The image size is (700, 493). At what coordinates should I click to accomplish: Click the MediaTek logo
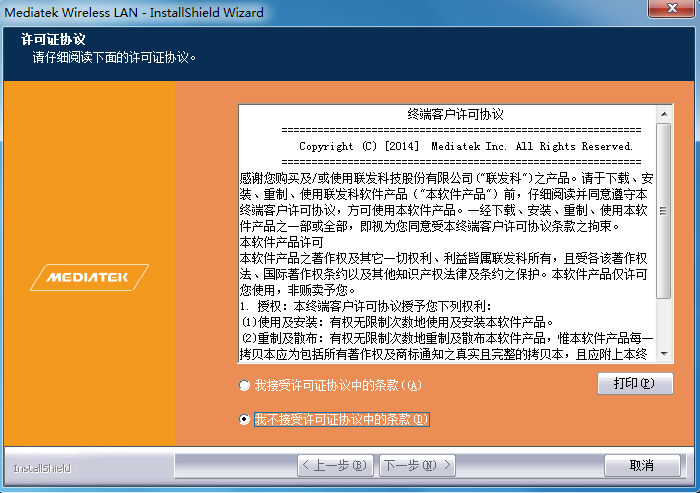[x=89, y=277]
